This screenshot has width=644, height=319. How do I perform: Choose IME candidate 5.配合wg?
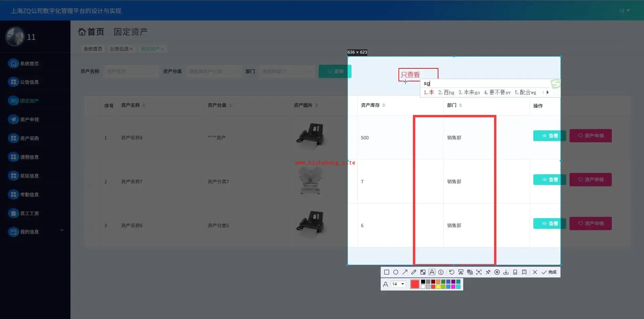[x=525, y=92]
